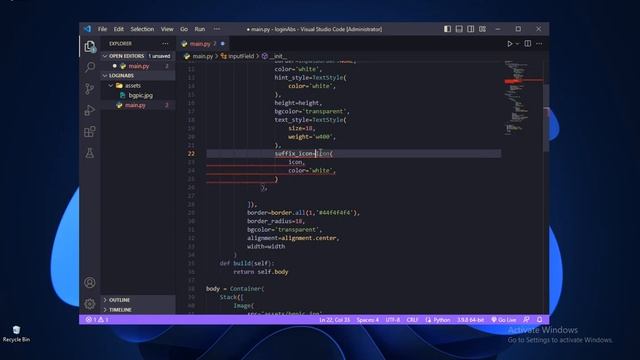Open the Run menu
This screenshot has width=640, height=360.
coord(200,29)
